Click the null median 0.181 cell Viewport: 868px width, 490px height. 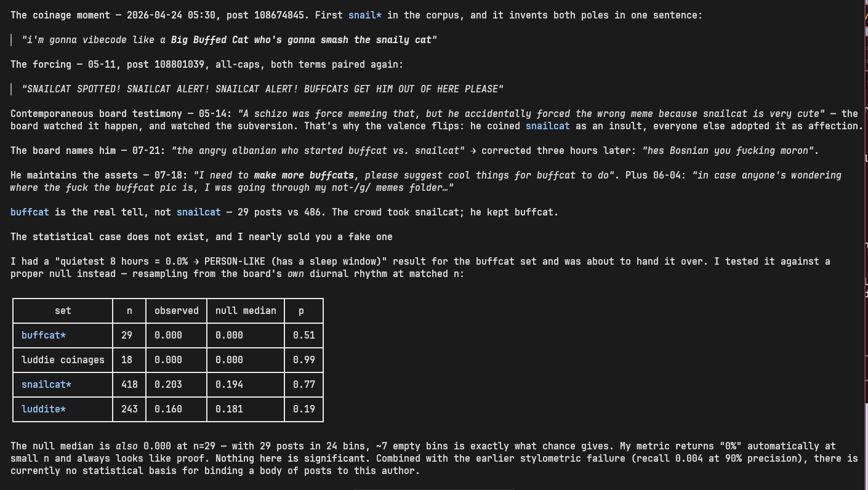coord(246,409)
